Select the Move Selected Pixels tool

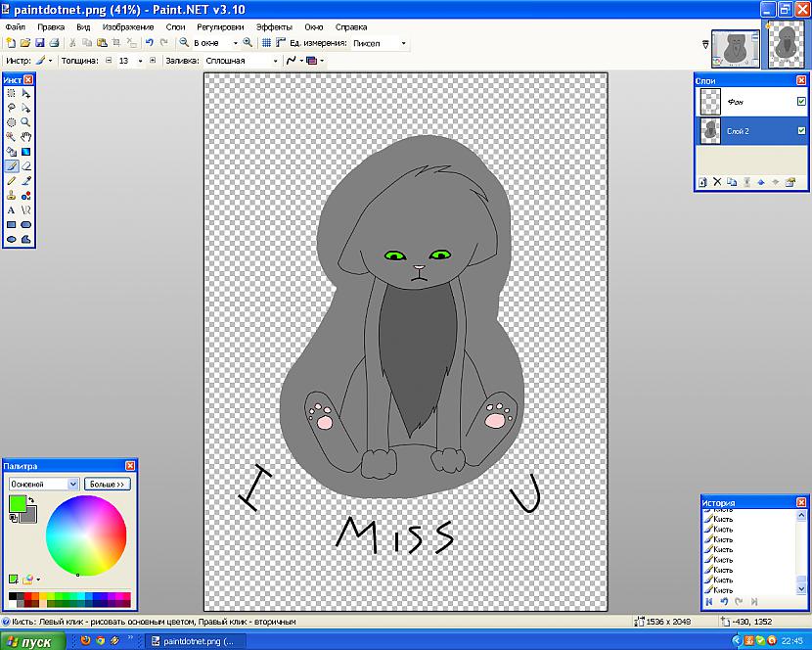point(25,94)
